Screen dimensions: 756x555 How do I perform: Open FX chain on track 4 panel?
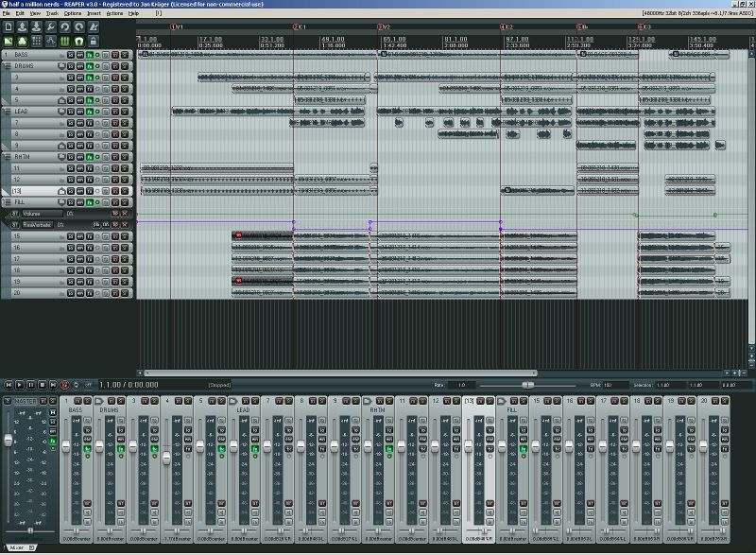point(89,89)
